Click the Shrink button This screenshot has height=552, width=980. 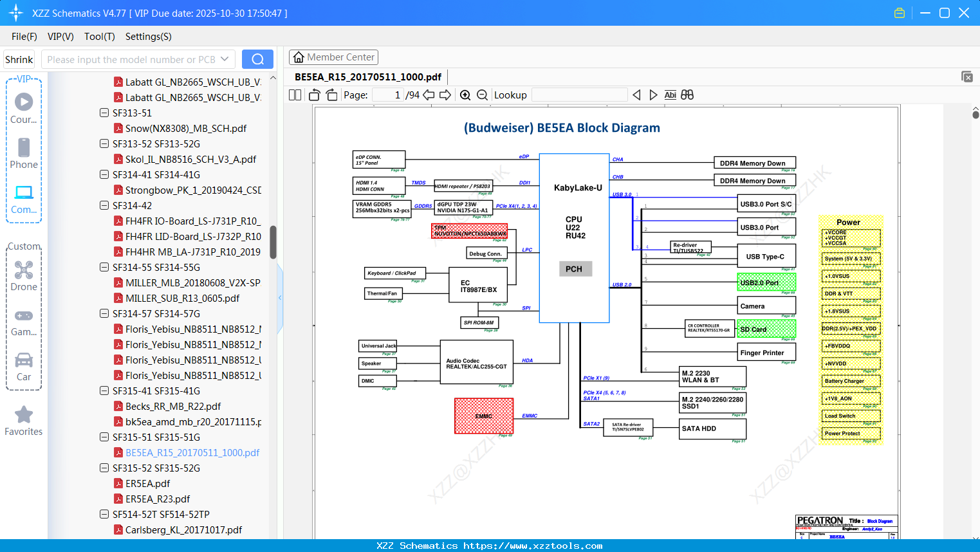pyautogui.click(x=19, y=59)
